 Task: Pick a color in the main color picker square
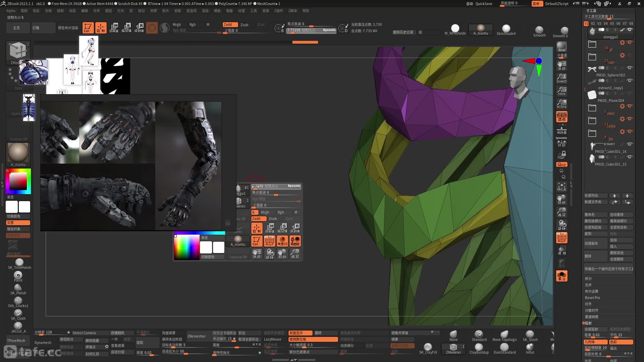(18, 181)
